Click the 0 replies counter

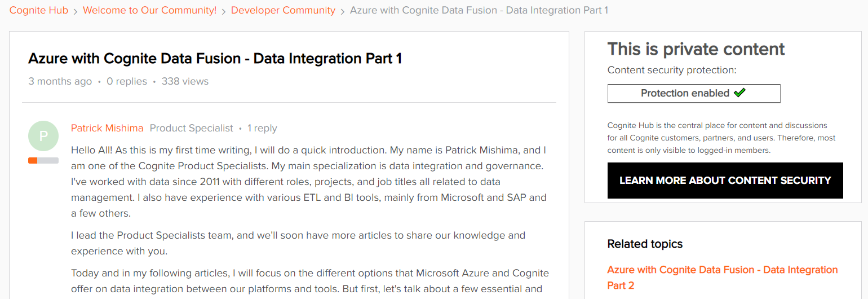(127, 81)
